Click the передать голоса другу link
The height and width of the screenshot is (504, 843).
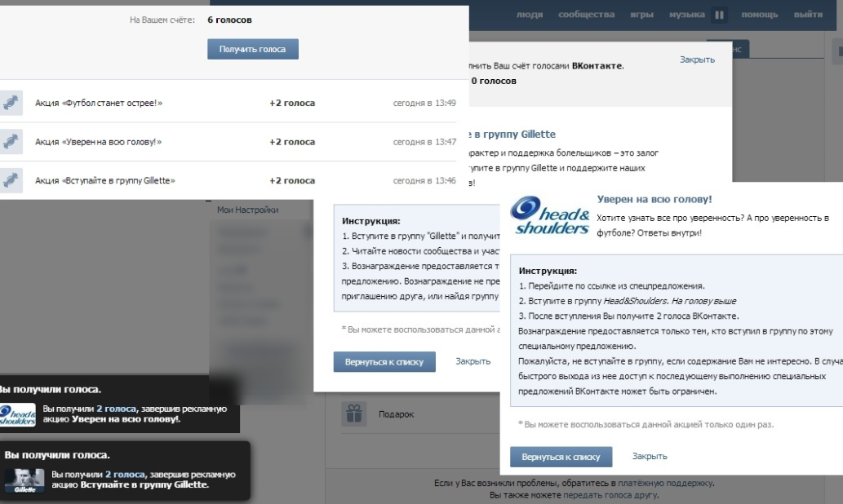(610, 495)
